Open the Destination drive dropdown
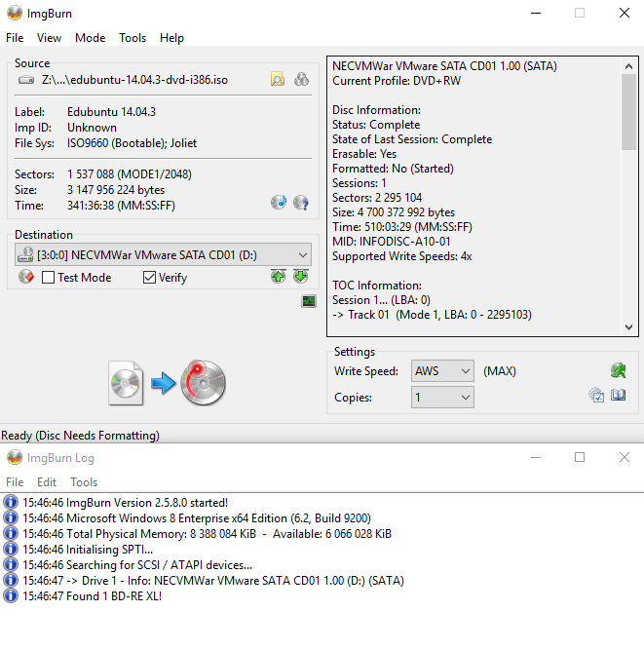Viewport: 644px width, 650px height. click(x=164, y=254)
